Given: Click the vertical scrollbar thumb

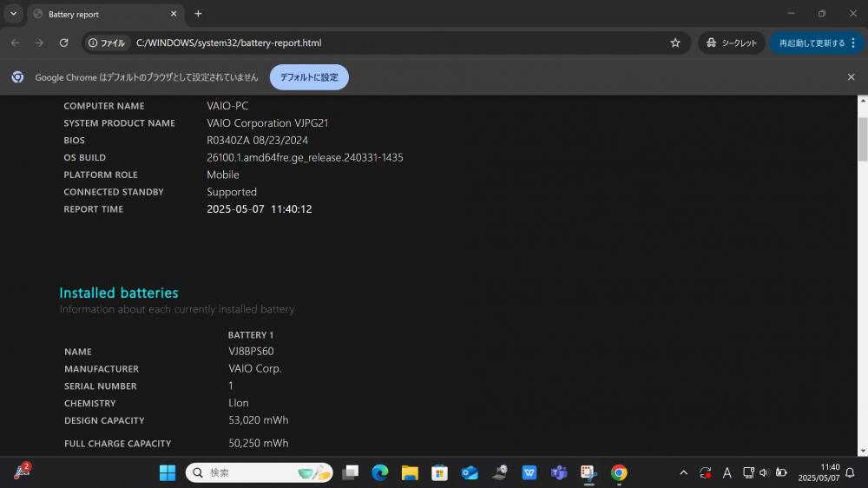Looking at the screenshot, I should 863,139.
